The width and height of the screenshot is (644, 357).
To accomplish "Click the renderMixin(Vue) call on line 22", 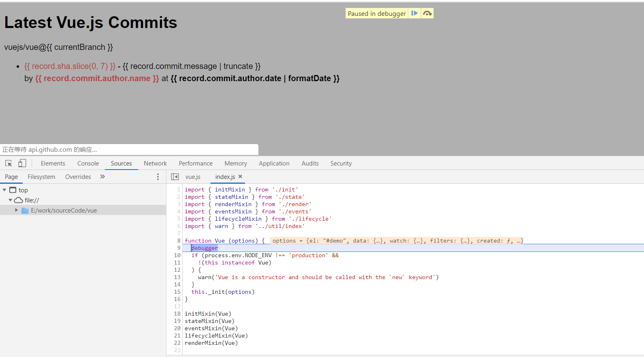I will tap(211, 343).
